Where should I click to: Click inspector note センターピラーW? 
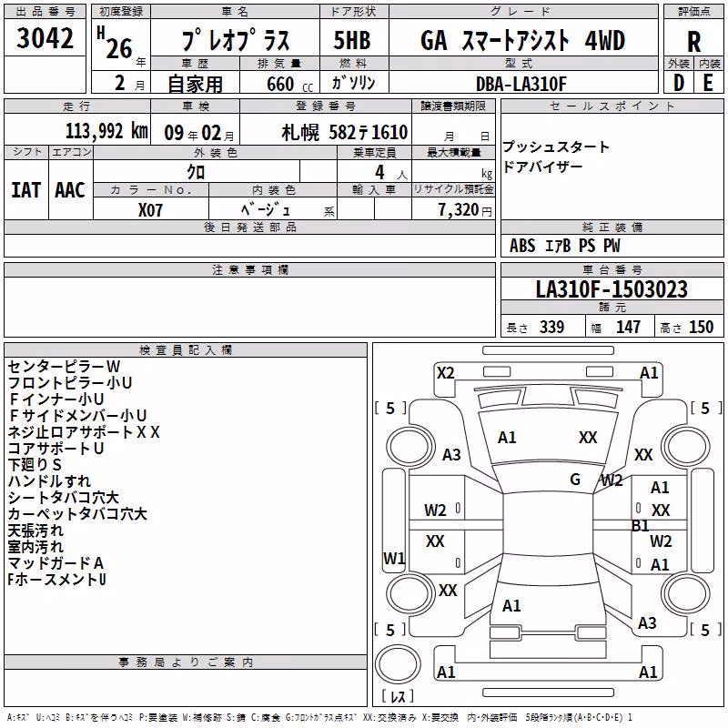click(x=64, y=367)
